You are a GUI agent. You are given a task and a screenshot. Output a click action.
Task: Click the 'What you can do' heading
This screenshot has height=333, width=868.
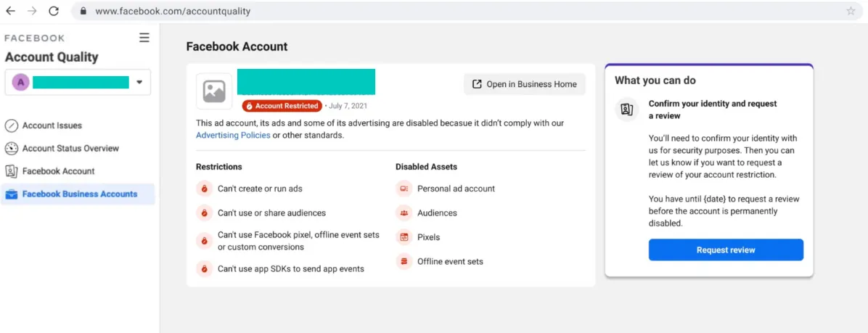pos(655,81)
